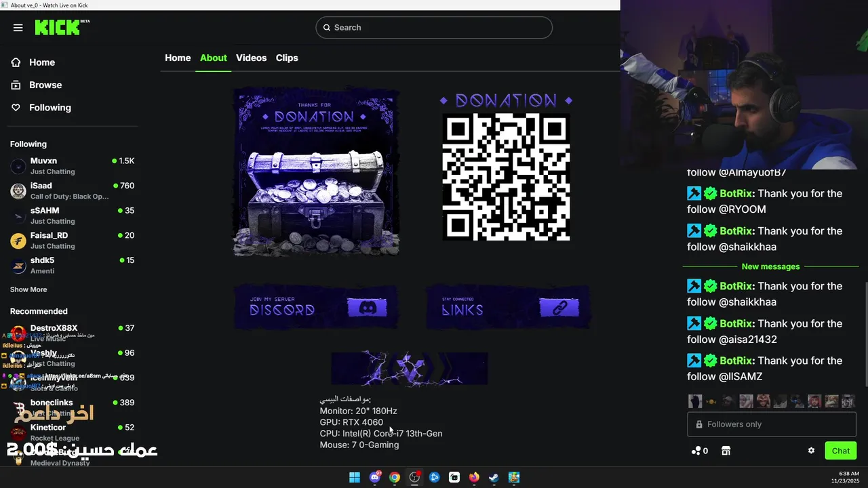Click the candy emote above chat input
This screenshot has width=868, height=488.
pos(711,401)
